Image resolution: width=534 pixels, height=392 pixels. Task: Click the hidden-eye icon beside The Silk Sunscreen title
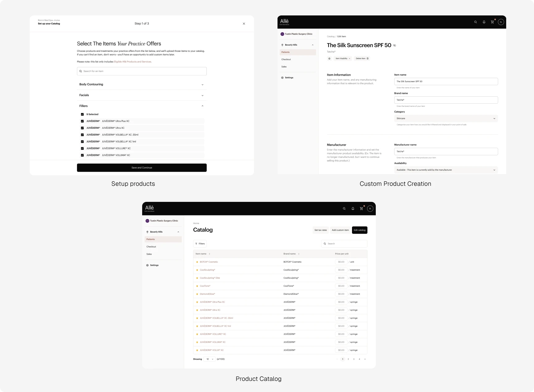[x=394, y=45]
